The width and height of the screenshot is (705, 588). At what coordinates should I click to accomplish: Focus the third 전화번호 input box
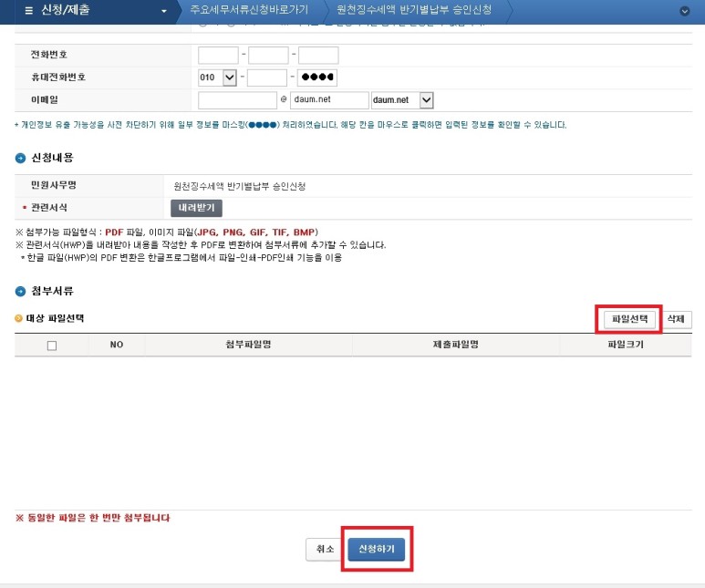coord(318,56)
